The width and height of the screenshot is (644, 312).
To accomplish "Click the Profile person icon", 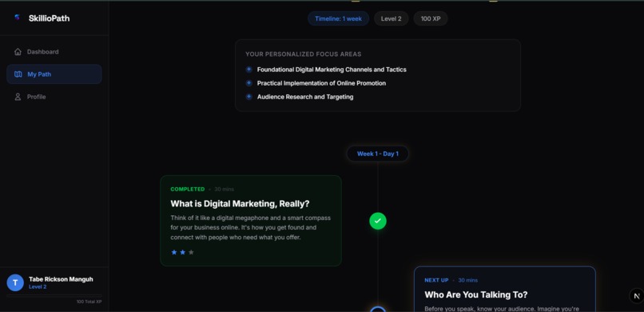I will [18, 97].
